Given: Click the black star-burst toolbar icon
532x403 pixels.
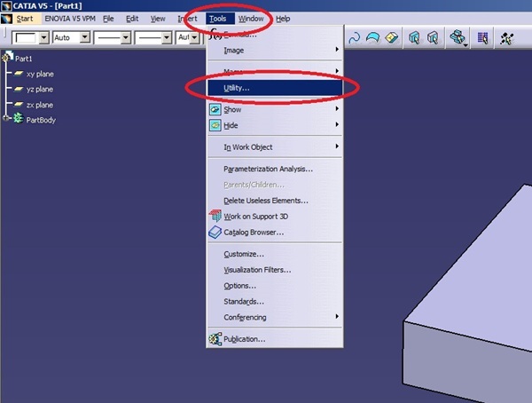Looking at the screenshot, I should 506,38.
